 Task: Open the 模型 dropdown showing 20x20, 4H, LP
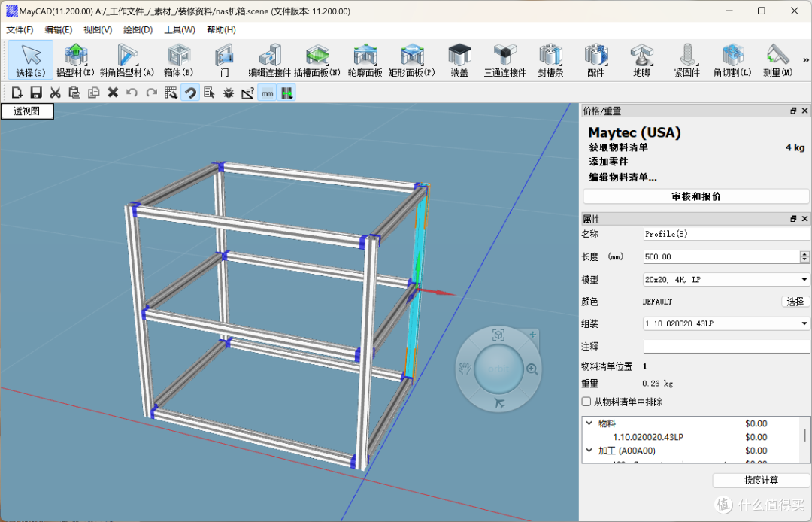click(x=726, y=279)
